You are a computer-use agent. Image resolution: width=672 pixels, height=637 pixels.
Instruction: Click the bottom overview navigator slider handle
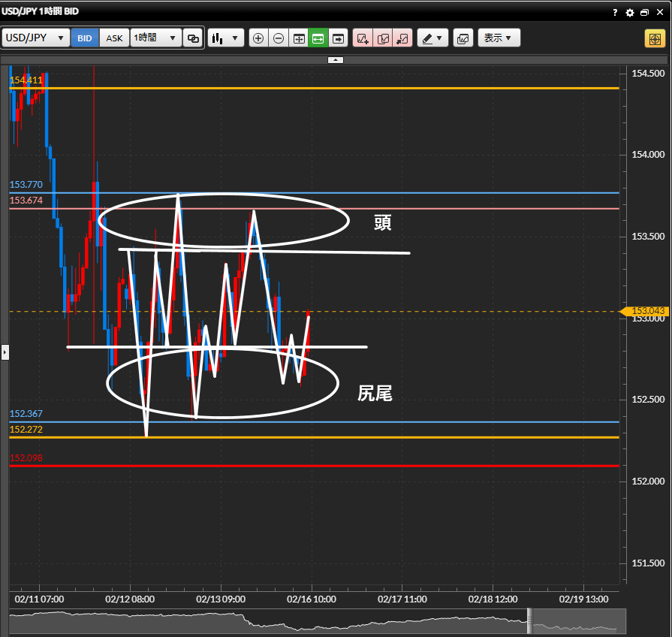click(x=529, y=620)
